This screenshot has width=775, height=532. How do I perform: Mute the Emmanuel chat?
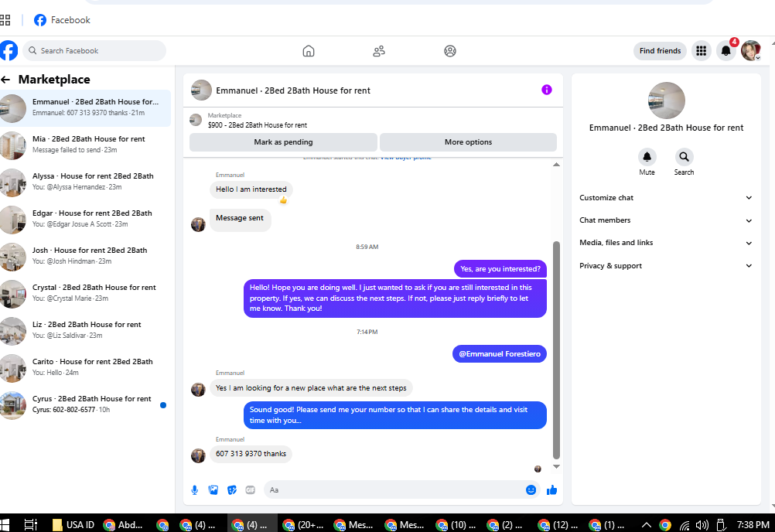click(x=647, y=157)
